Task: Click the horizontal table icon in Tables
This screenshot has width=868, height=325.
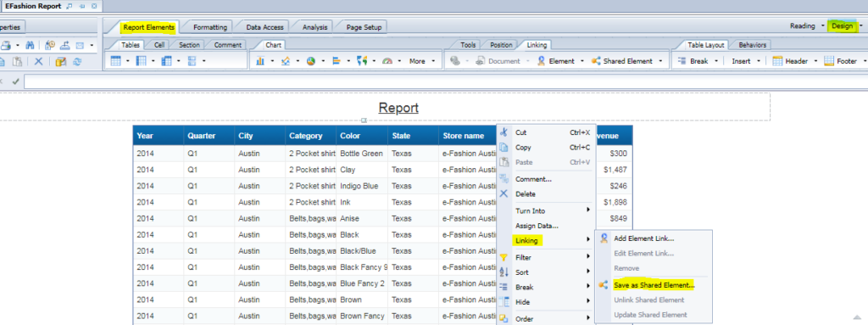Action: click(142, 61)
